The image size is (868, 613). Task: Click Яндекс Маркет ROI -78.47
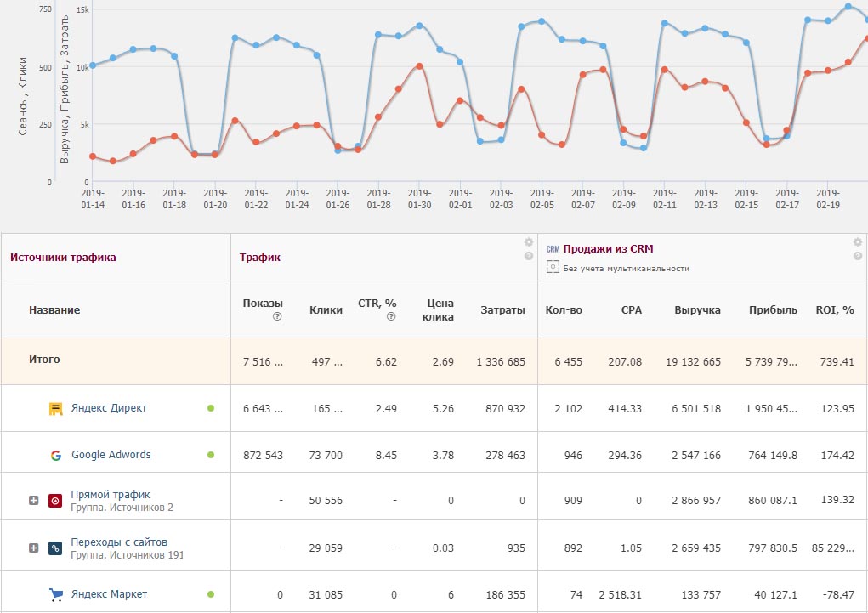coord(838,594)
